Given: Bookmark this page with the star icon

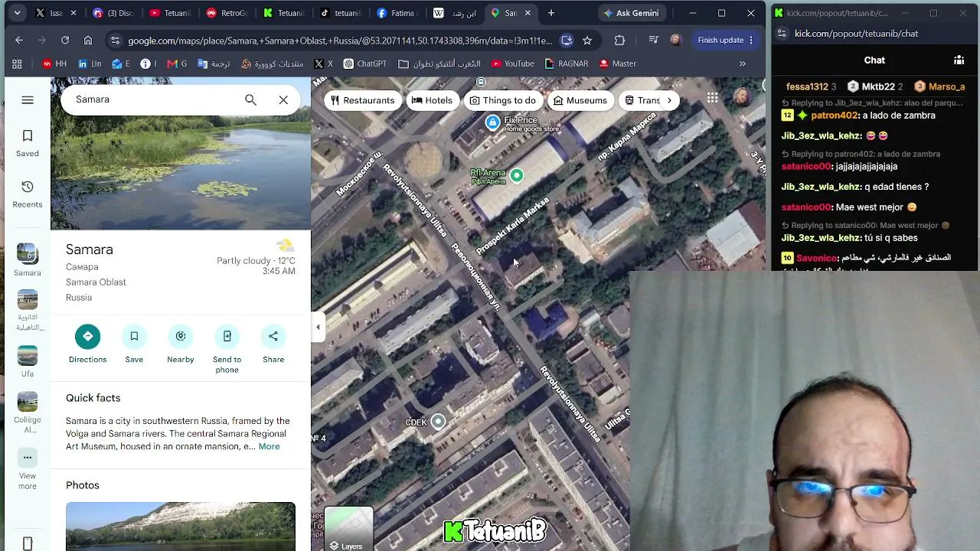Looking at the screenshot, I should (587, 40).
